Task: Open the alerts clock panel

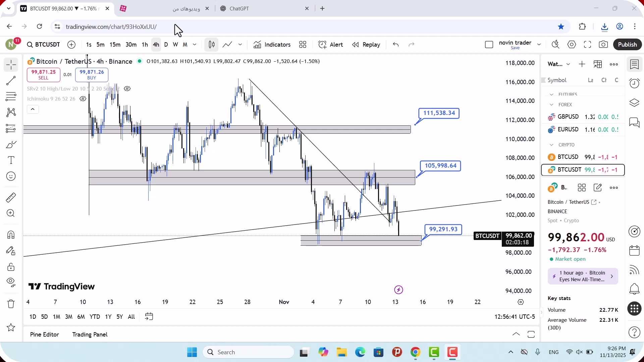Action: 634,83
